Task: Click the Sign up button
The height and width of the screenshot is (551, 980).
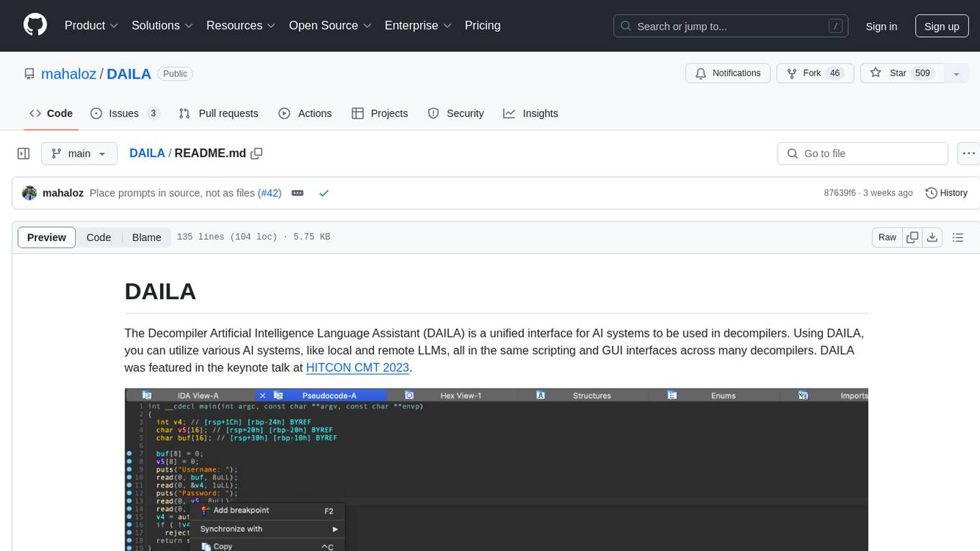Action: 942,26
